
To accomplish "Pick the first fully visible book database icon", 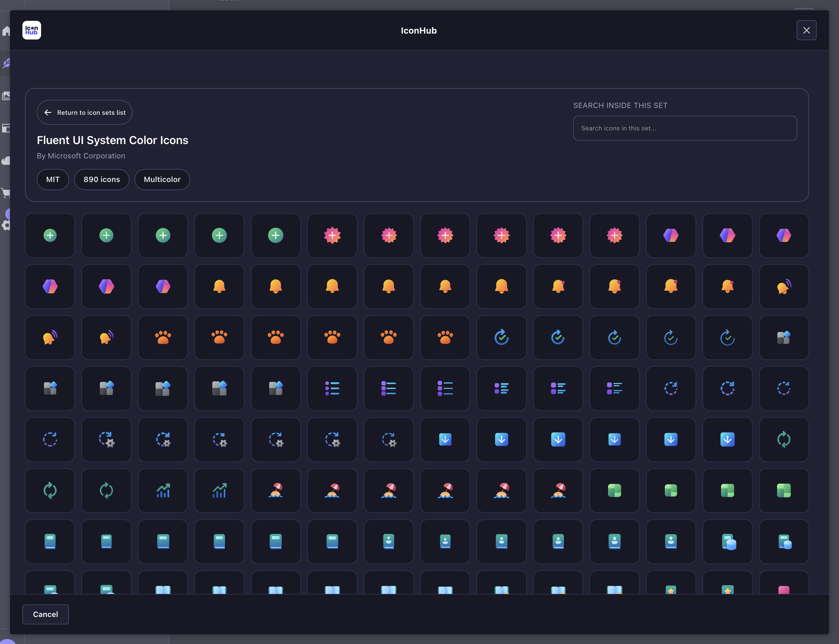I will [x=727, y=541].
